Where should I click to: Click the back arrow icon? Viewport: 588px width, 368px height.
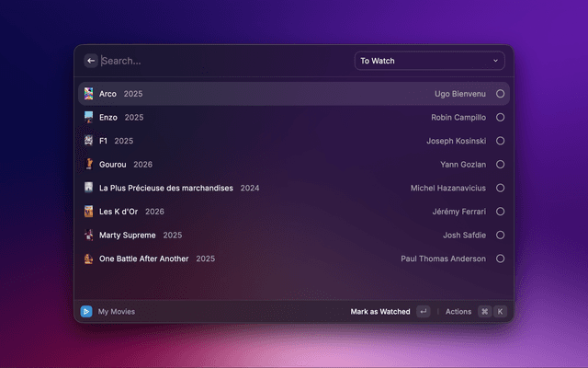[91, 61]
